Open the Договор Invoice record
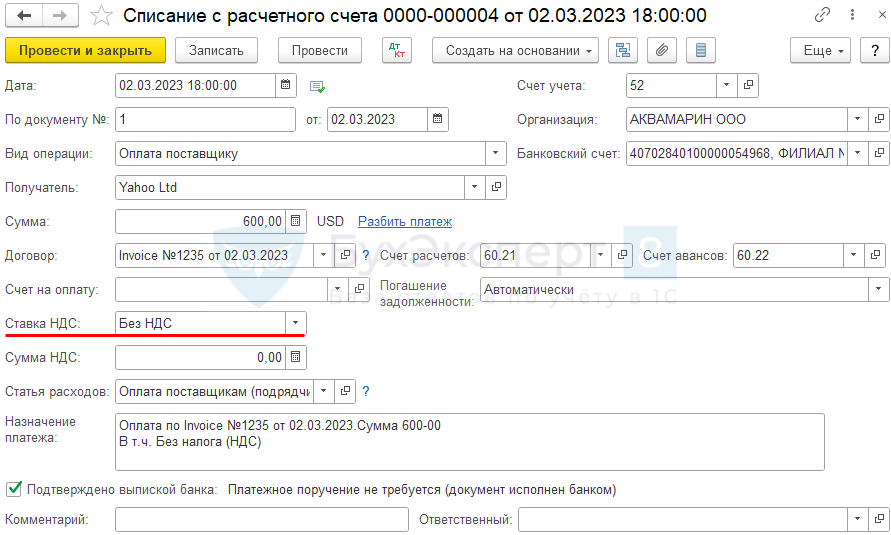Screen dimensions: 891x535 click(344, 256)
